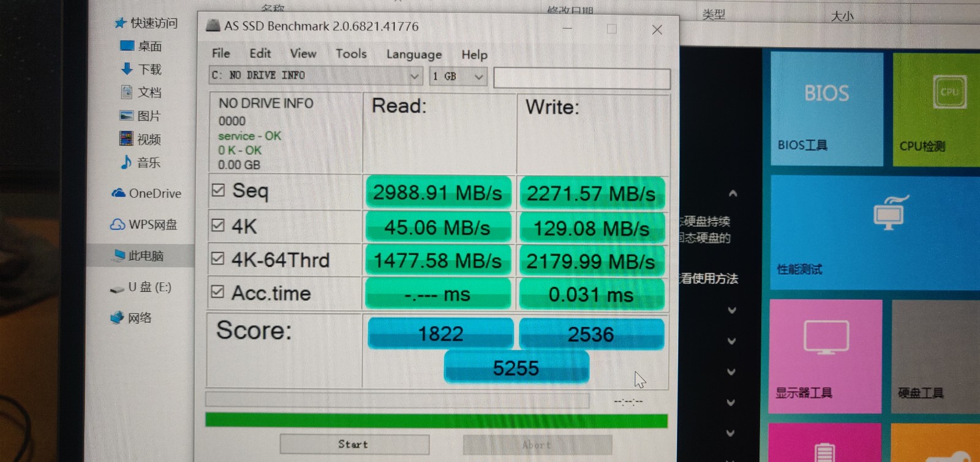Click the 图片 pictures icon
The height and width of the screenshot is (462, 980).
pyautogui.click(x=127, y=115)
